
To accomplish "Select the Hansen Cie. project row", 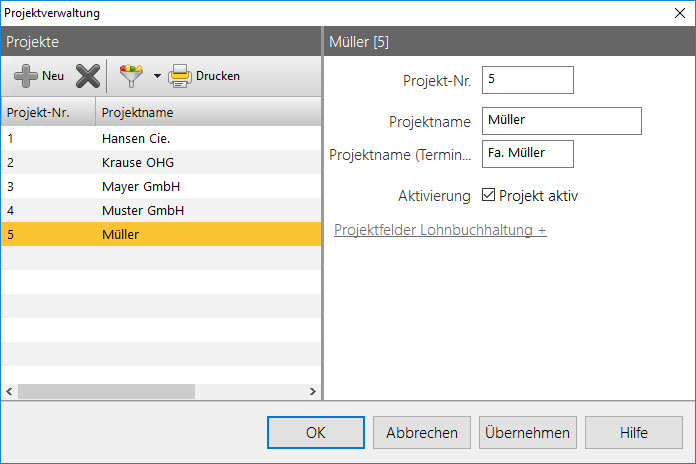I will tap(160, 138).
